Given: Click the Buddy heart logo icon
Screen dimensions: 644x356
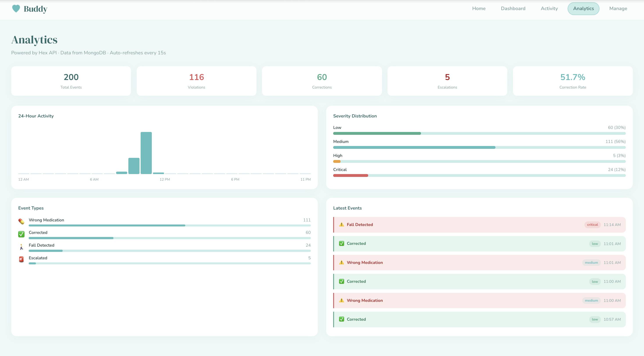Looking at the screenshot, I should [x=16, y=9].
